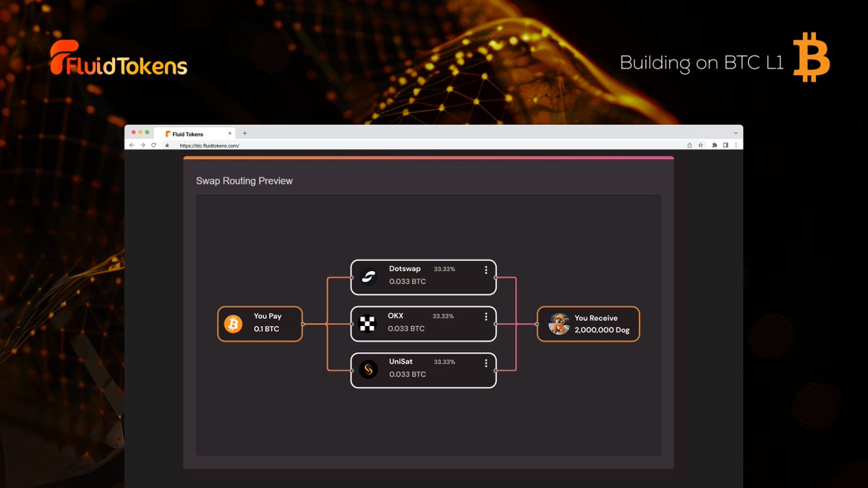The image size is (868, 488).
Task: Select the Fluid Tokens browser tab
Action: [x=195, y=134]
